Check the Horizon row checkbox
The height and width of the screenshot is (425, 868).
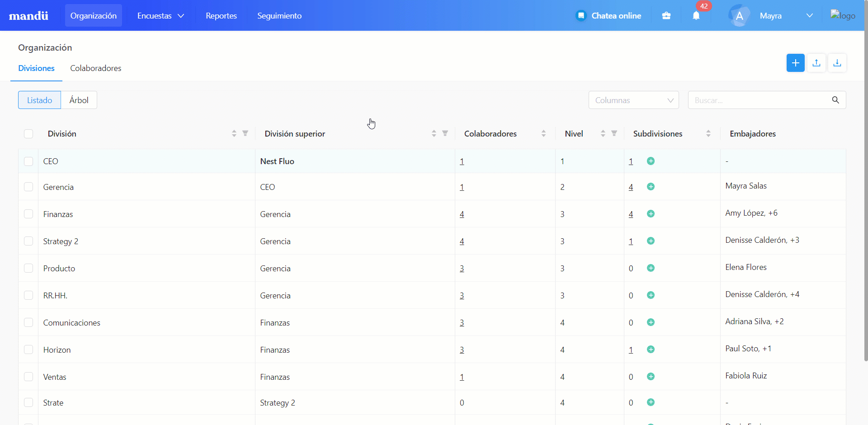click(x=28, y=349)
